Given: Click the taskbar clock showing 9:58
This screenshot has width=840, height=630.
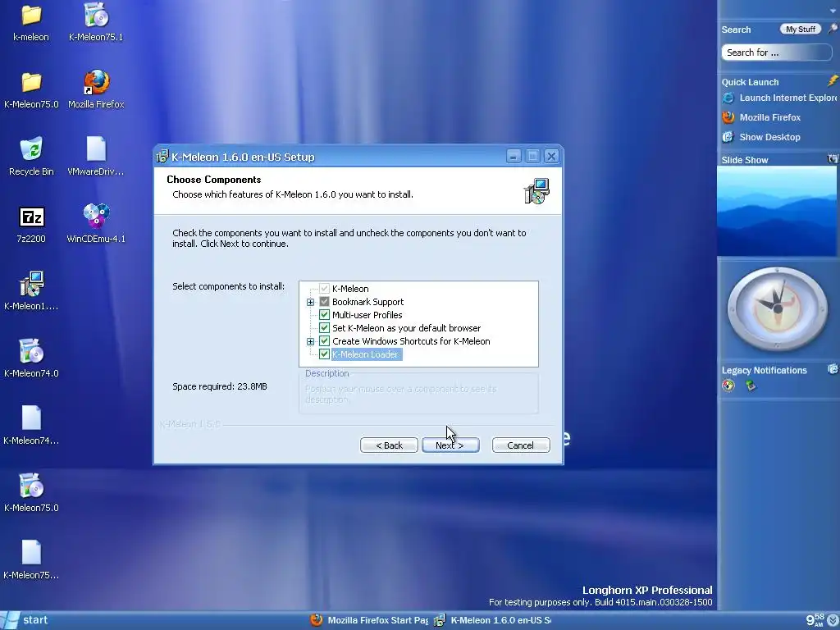Looking at the screenshot, I should 815,620.
